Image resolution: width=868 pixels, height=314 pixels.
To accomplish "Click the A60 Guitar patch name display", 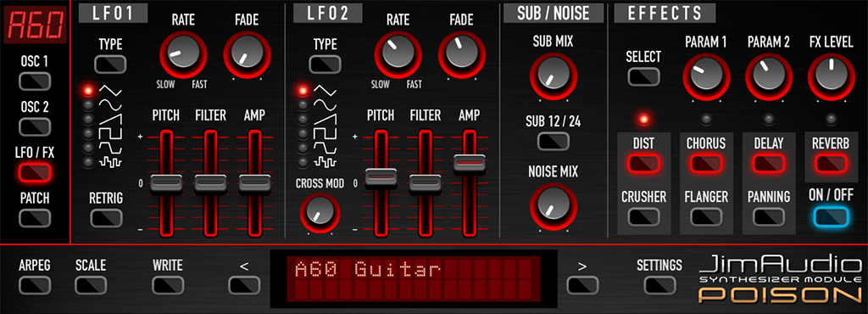I will 414,278.
